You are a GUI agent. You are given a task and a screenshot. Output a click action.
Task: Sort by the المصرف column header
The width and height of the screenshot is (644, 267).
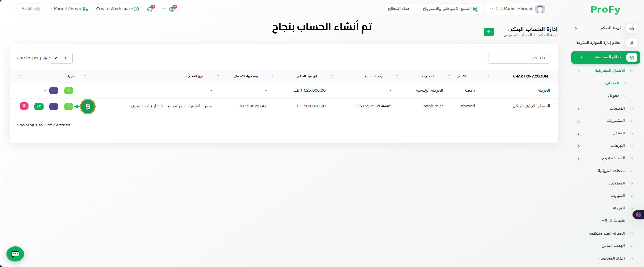click(428, 76)
